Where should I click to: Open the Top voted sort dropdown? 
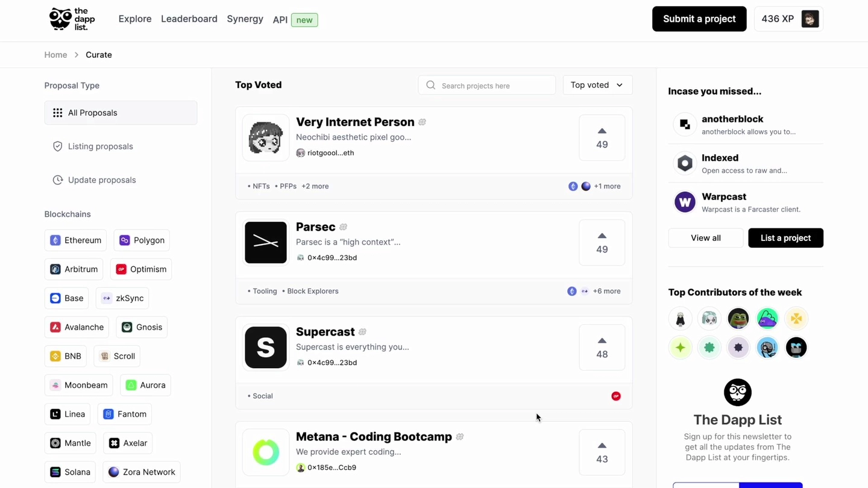point(597,85)
